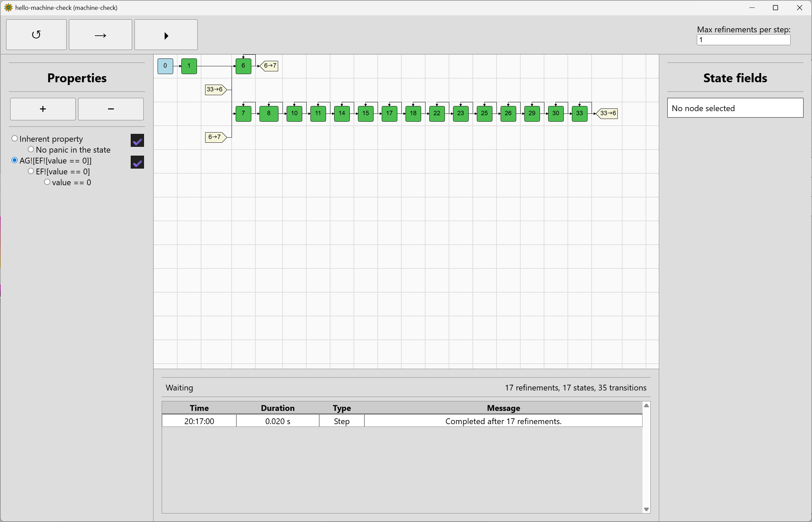The height and width of the screenshot is (522, 812).
Task: Select blue initial state node 0
Action: click(165, 66)
